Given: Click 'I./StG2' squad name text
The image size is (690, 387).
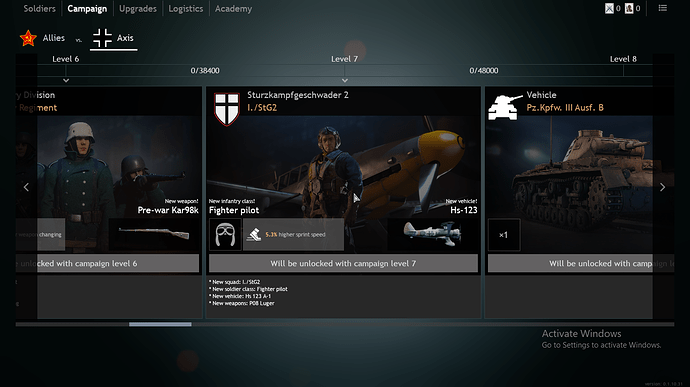Looking at the screenshot, I should [x=262, y=108].
